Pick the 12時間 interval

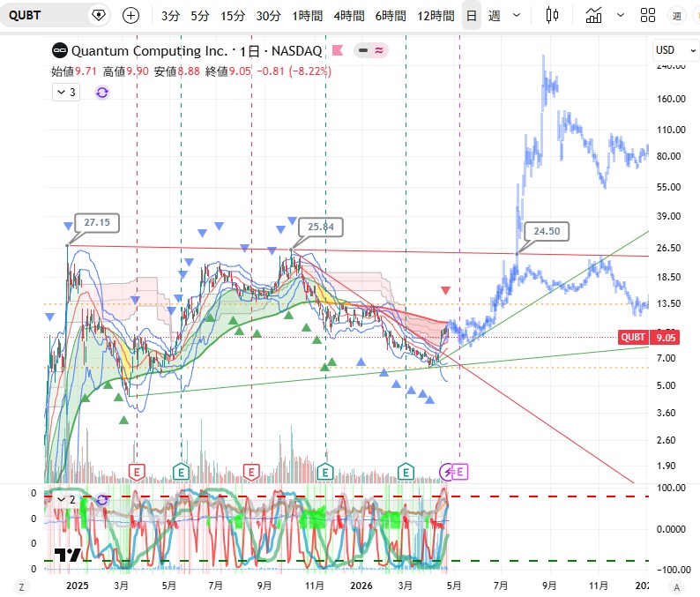point(436,16)
